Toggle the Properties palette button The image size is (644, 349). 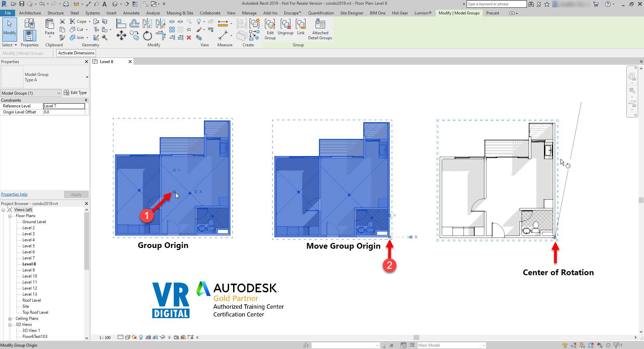30,36
